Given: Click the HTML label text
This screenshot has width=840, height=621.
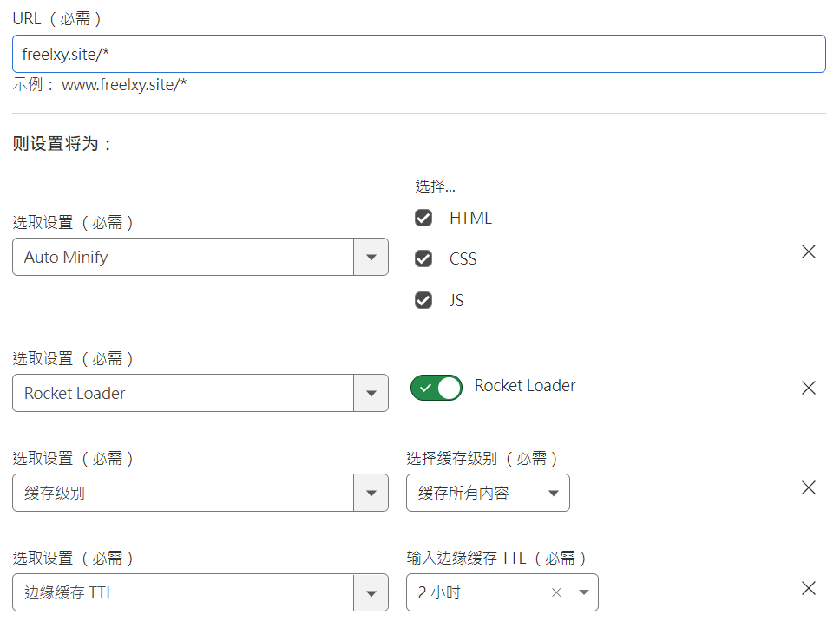Looking at the screenshot, I should [470, 219].
